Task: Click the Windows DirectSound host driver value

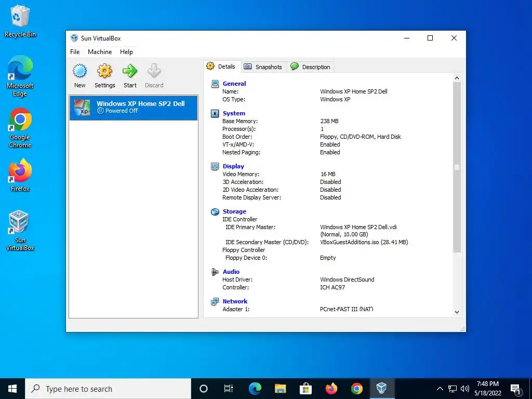Action: tap(347, 280)
